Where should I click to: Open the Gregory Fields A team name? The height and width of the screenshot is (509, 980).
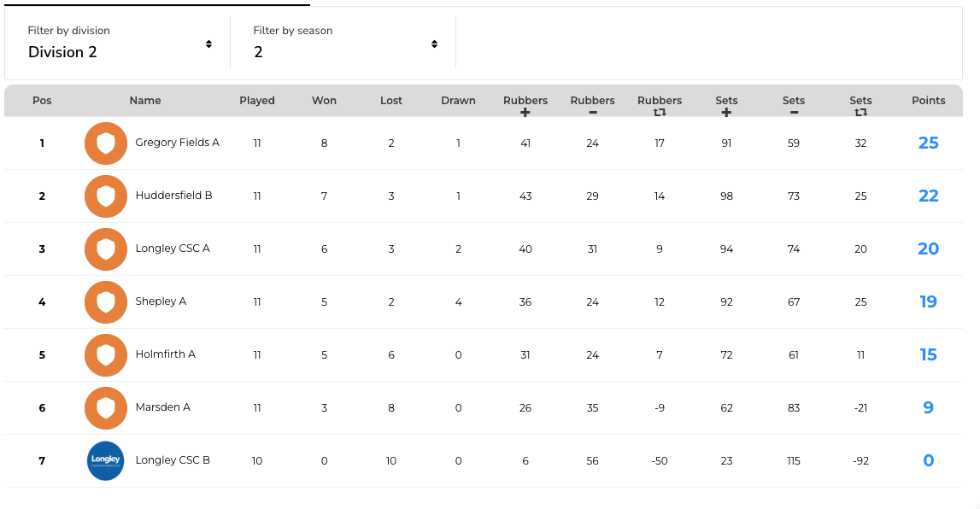tap(178, 143)
